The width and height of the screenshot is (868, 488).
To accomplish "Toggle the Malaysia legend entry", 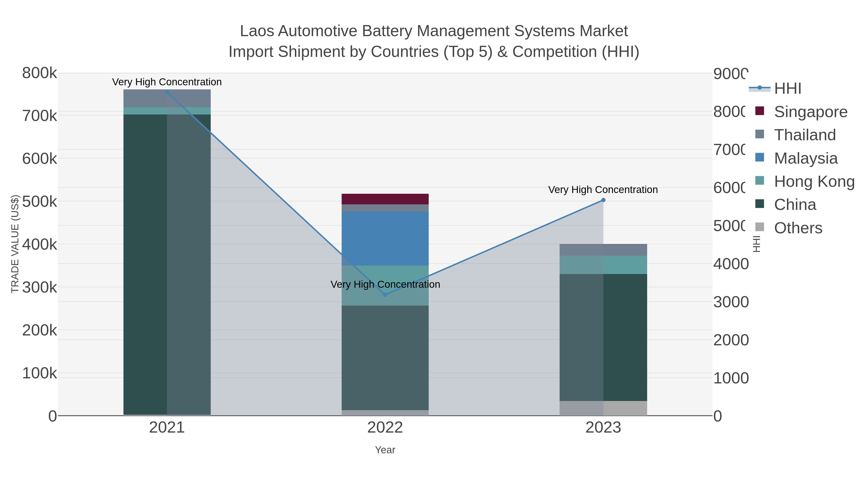I will click(797, 158).
